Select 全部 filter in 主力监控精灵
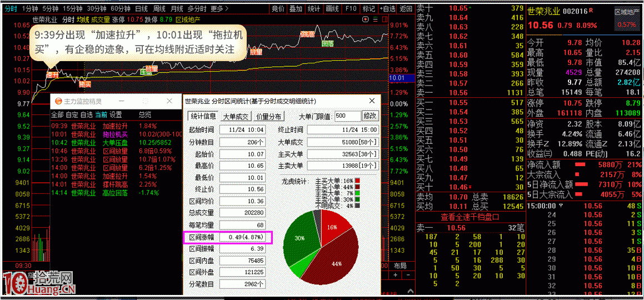The width and height of the screenshot is (644, 300). click(x=57, y=114)
